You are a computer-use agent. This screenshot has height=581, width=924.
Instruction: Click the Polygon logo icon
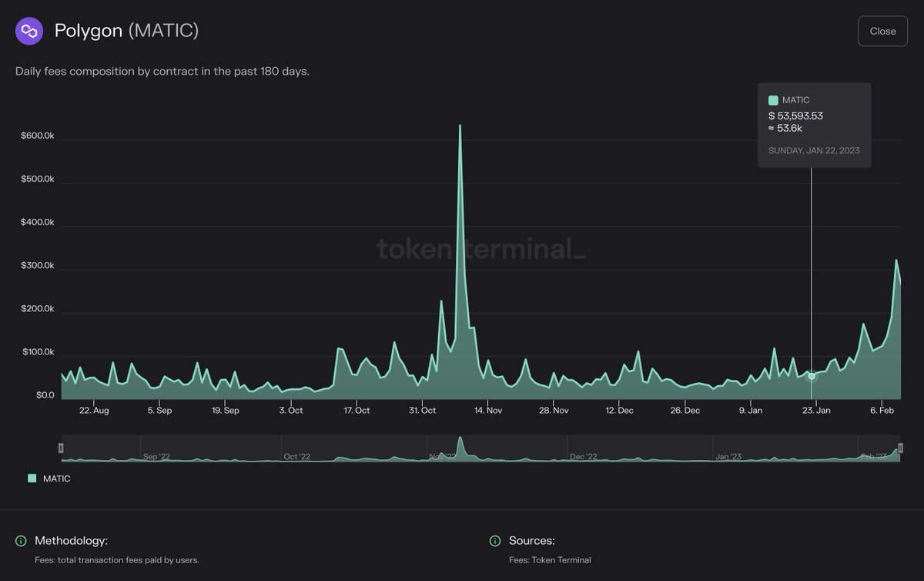point(29,31)
